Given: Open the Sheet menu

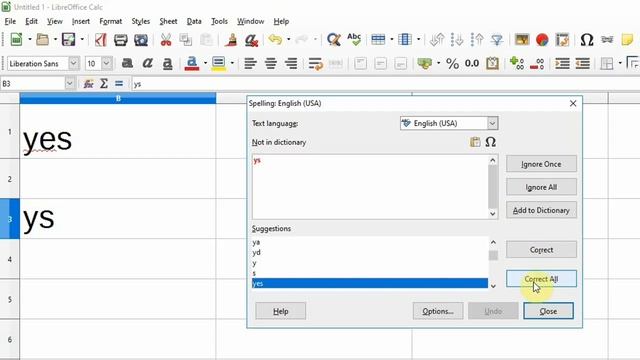Looking at the screenshot, I should (x=168, y=21).
